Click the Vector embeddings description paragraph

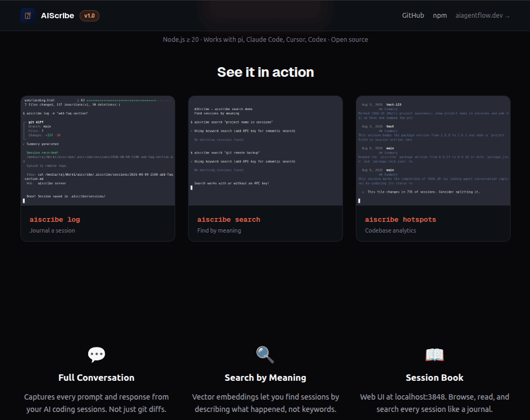tap(266, 403)
